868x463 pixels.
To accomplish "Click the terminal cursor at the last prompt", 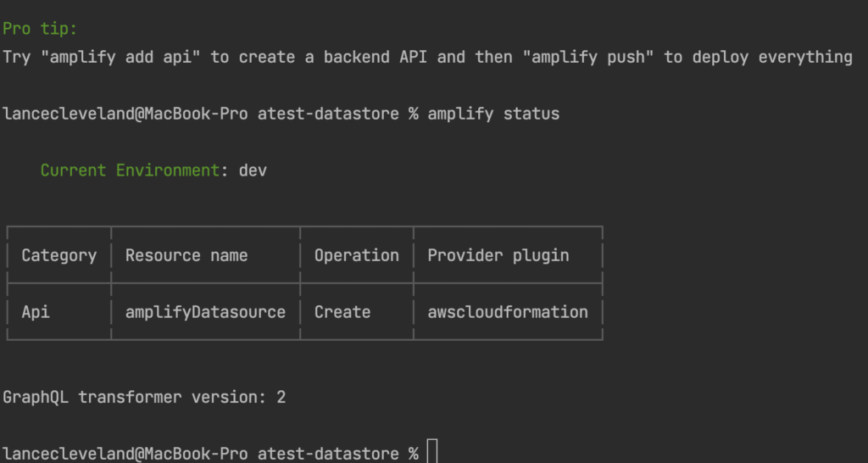I will (x=432, y=453).
